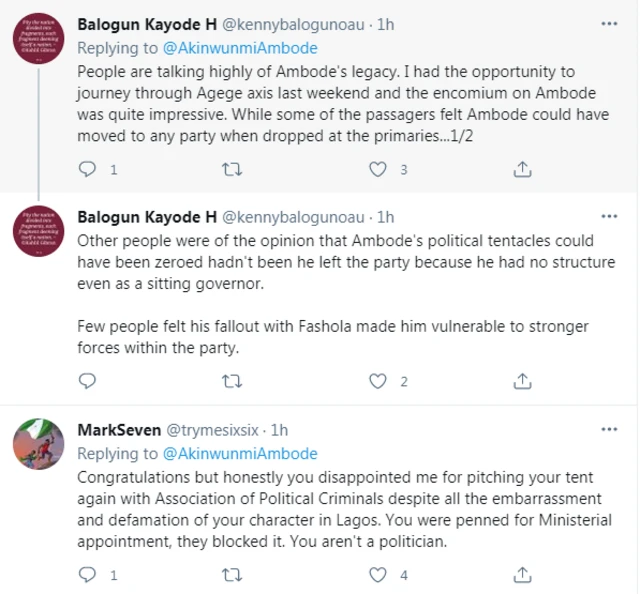Open more options menu on MarkSeven's tweet
The height and width of the screenshot is (594, 640).
click(609, 430)
